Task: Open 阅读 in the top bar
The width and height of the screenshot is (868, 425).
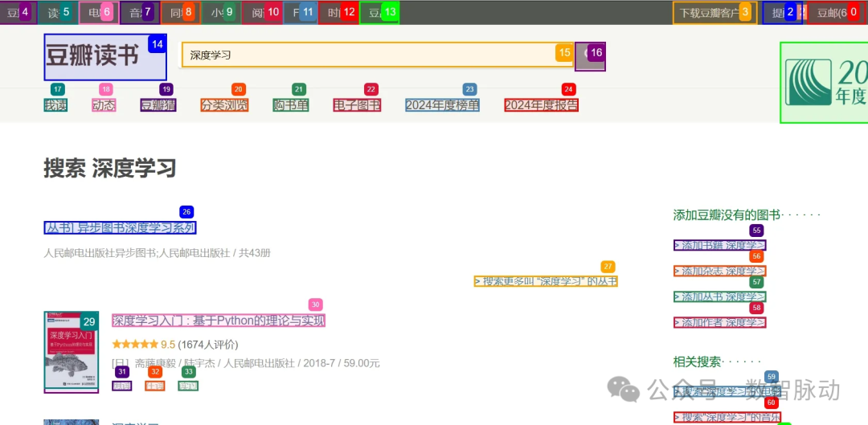Action: click(x=262, y=13)
